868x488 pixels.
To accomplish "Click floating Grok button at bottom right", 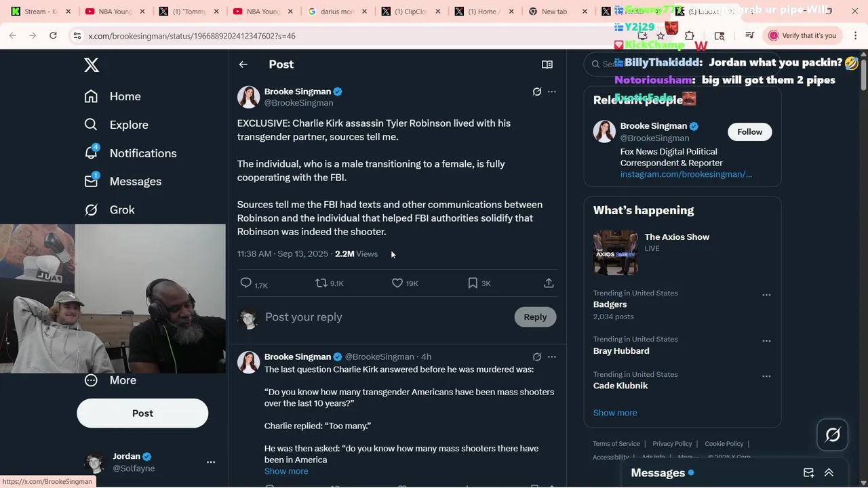I will 833,434.
